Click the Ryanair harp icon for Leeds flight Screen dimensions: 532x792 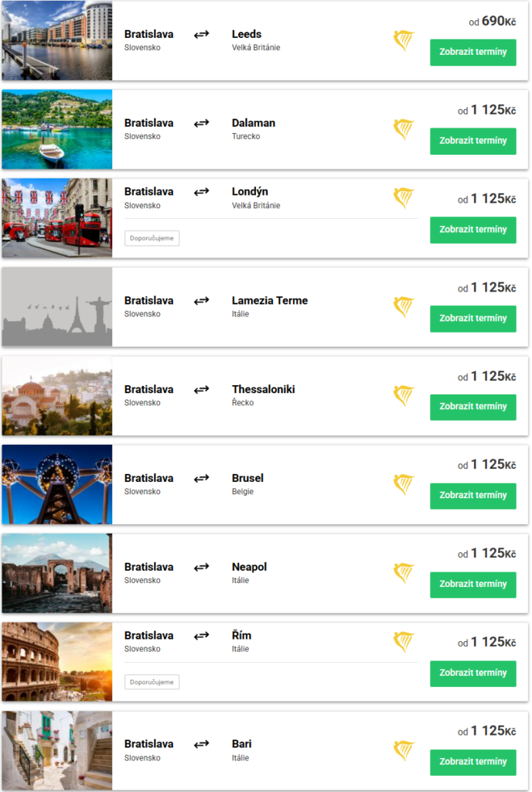404,40
